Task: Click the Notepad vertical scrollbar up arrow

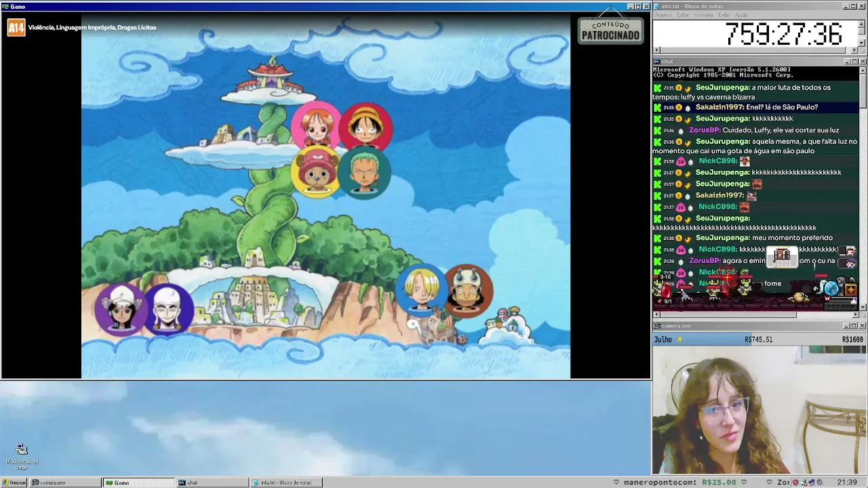Action: [x=862, y=24]
